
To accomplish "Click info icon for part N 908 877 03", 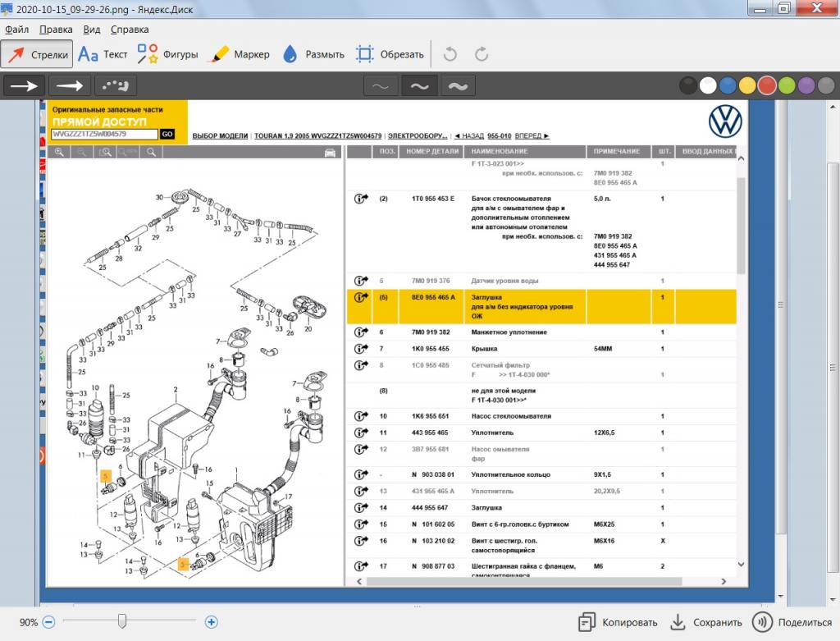I will (x=361, y=566).
